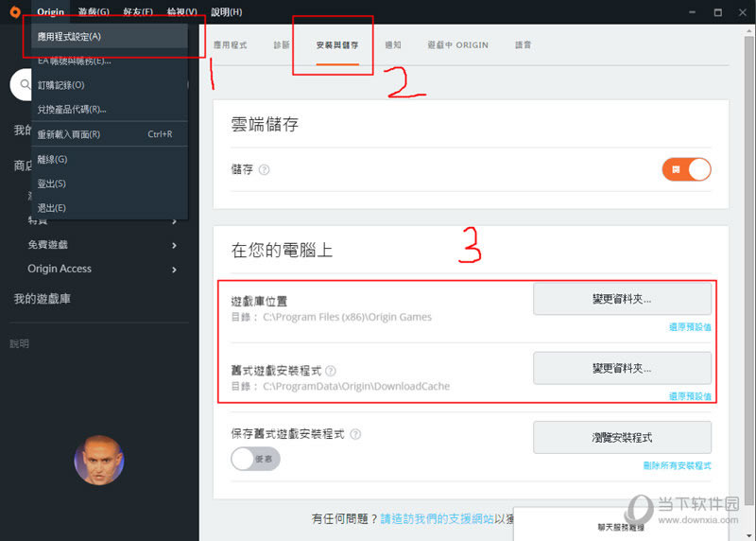Click the Origin logo icon

[15, 12]
